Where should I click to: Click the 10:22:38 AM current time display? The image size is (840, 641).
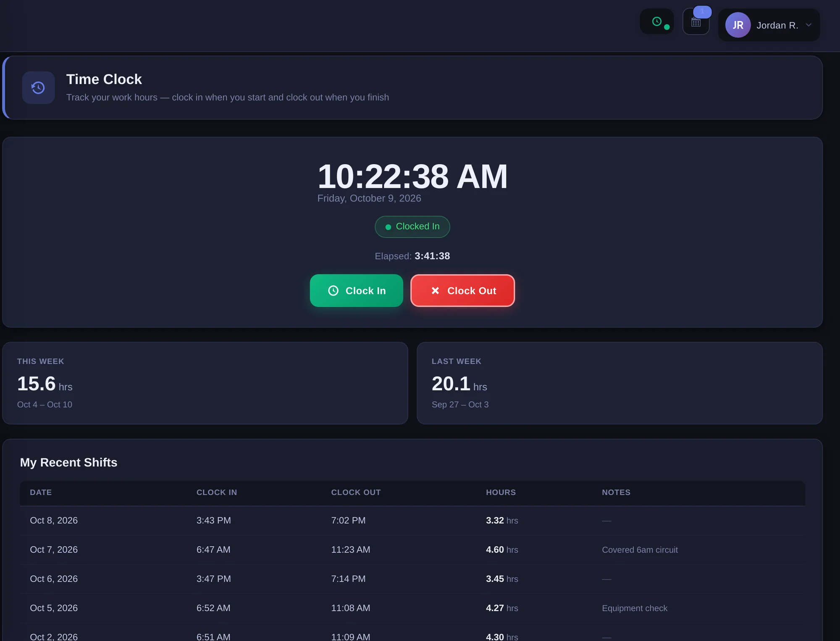(412, 176)
